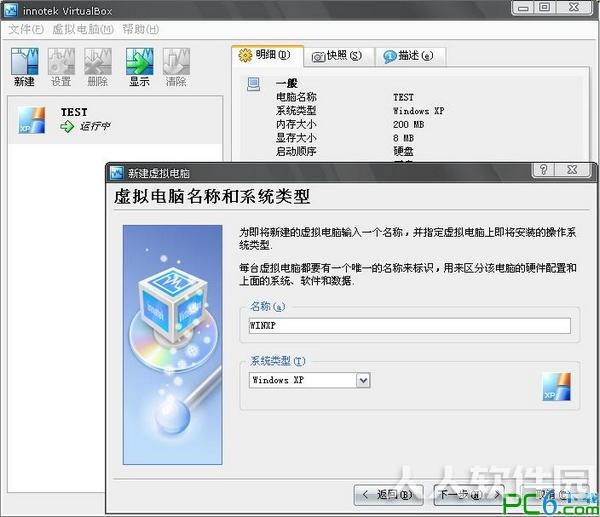Open the 文件 (File) menu
The image size is (600, 517).
tap(26, 29)
